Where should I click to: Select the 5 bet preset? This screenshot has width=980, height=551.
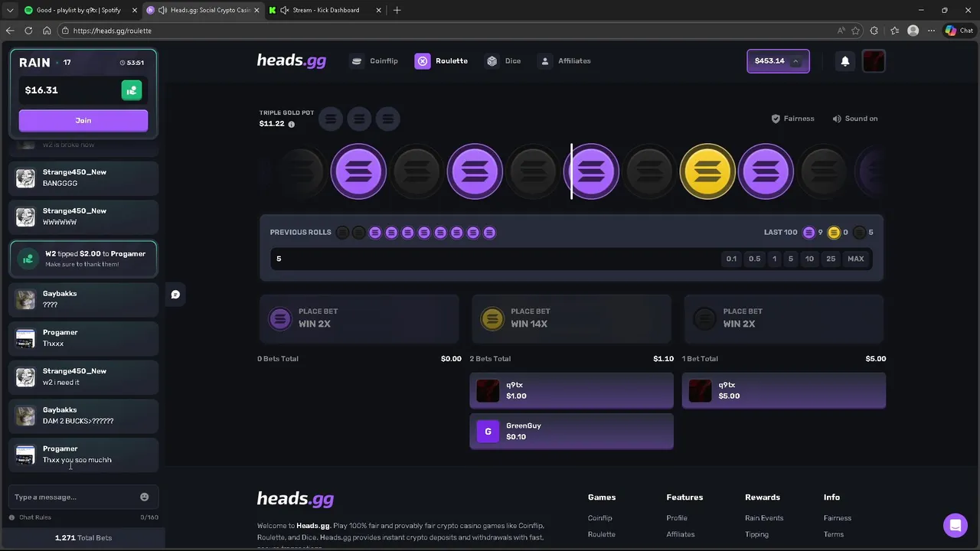(x=791, y=259)
